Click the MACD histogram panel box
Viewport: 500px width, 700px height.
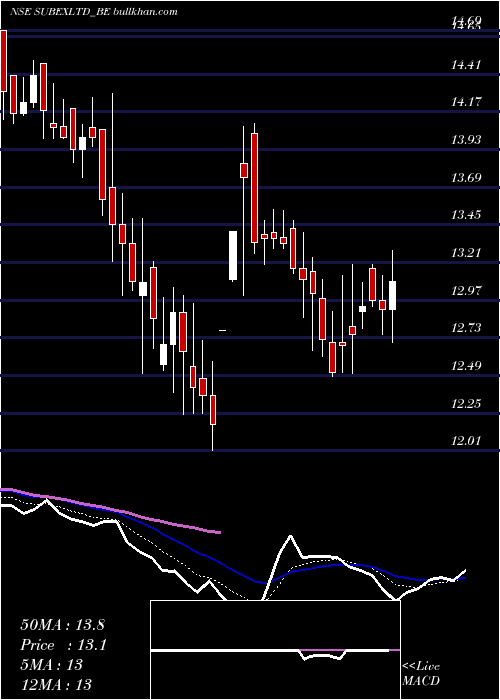click(275, 650)
